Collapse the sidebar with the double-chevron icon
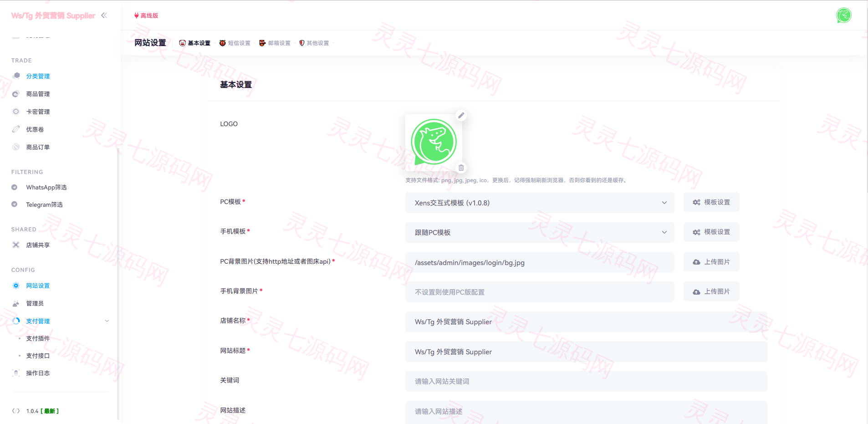This screenshot has width=868, height=424. tap(104, 15)
